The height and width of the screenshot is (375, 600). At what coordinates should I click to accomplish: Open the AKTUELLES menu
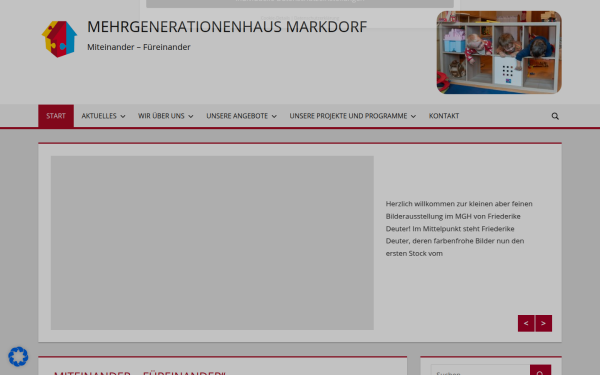(99, 116)
